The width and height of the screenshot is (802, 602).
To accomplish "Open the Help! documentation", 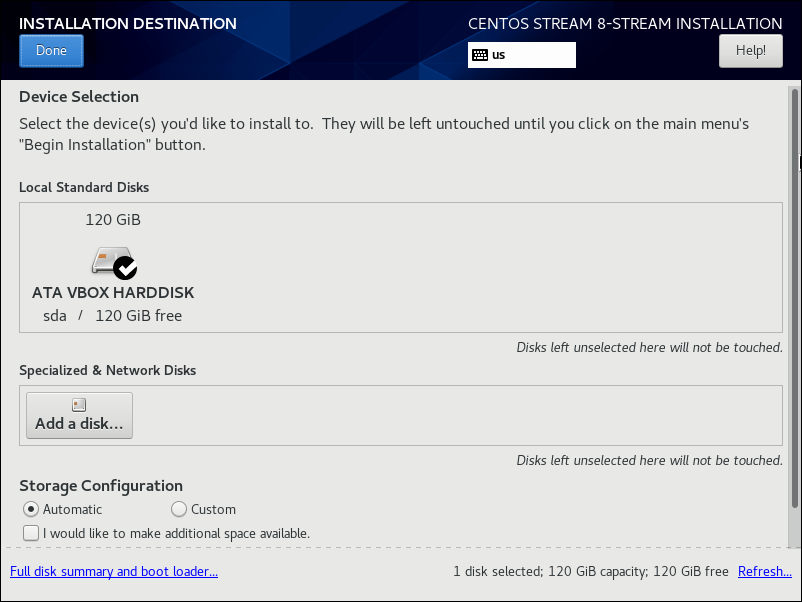I will click(x=750, y=51).
